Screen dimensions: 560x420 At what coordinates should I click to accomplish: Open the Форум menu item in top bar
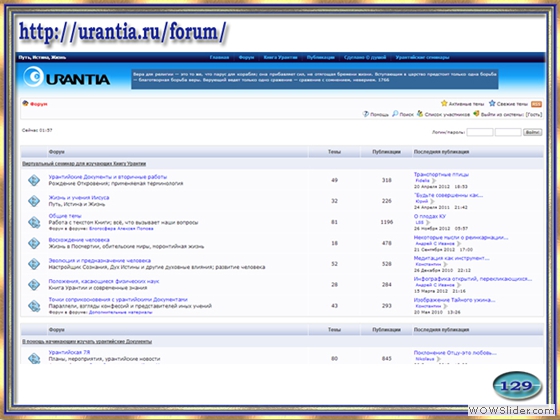tap(246, 57)
